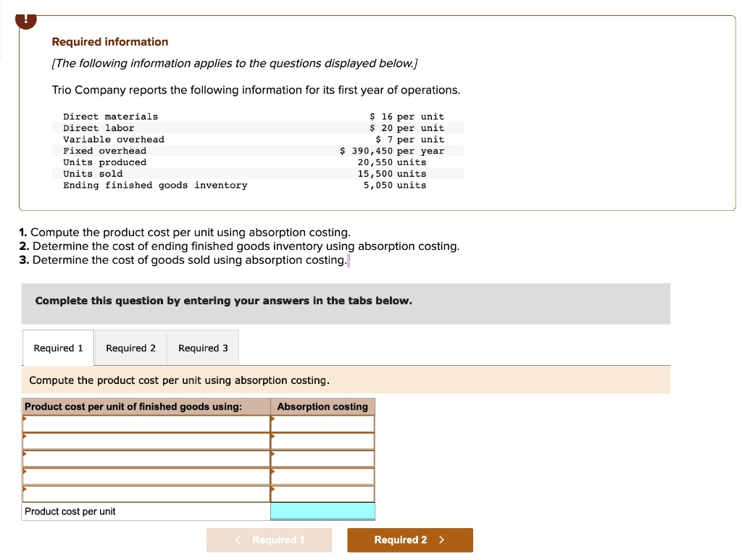Switch to the Required 3 tab
The image size is (742, 560).
pyautogui.click(x=203, y=348)
